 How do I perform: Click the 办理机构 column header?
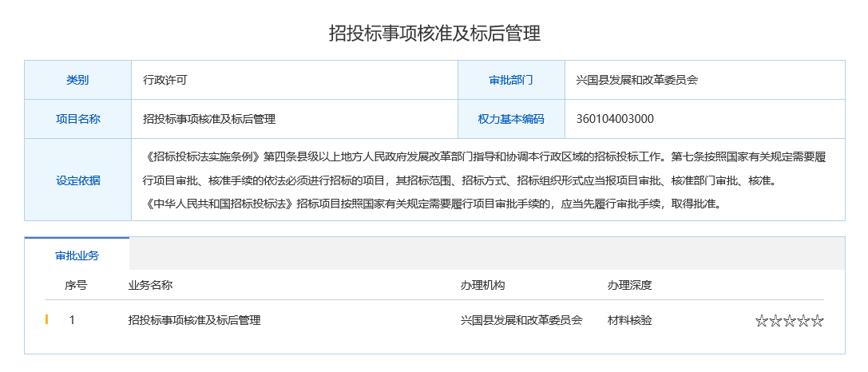pyautogui.click(x=483, y=286)
